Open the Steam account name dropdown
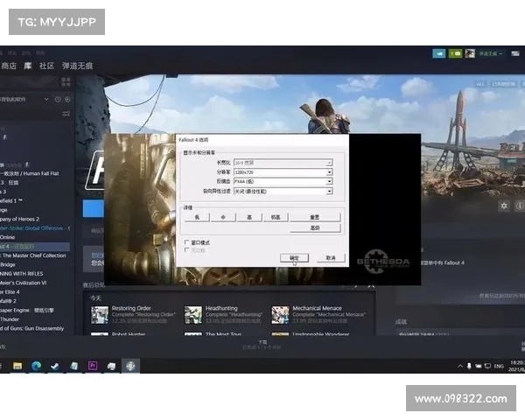This screenshot has width=525, height=420. [491, 53]
